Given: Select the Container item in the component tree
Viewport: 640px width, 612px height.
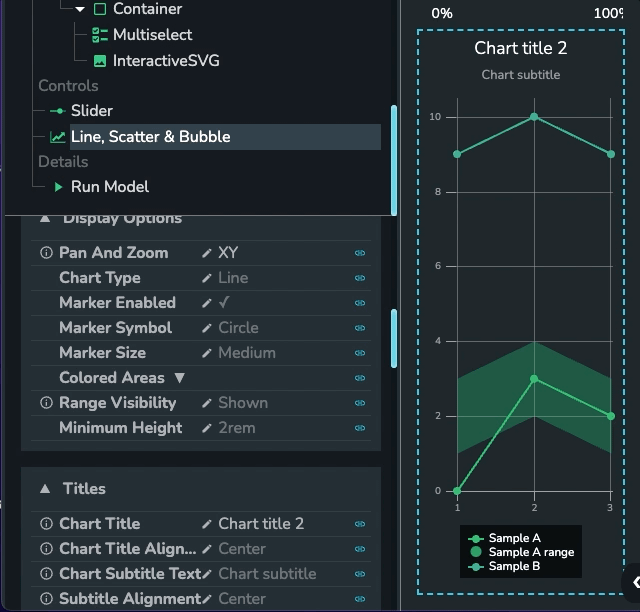Looking at the screenshot, I should (147, 9).
